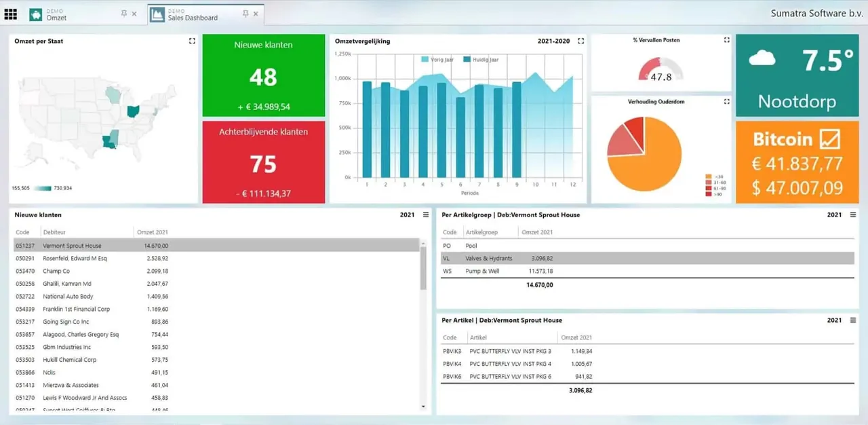The width and height of the screenshot is (868, 425).
Task: Select the Champ Co customer row
Action: point(217,271)
